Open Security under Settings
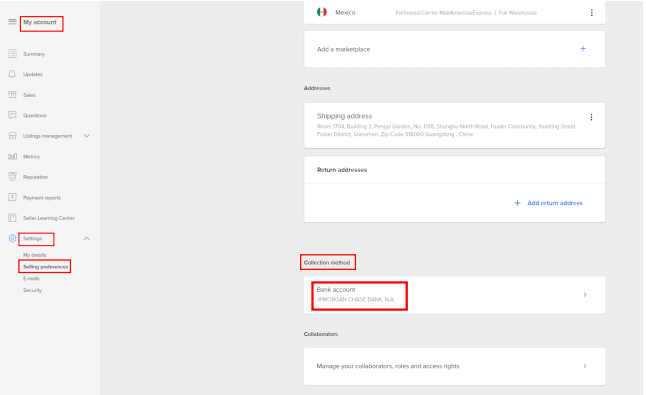This screenshot has height=395, width=646. [33, 290]
